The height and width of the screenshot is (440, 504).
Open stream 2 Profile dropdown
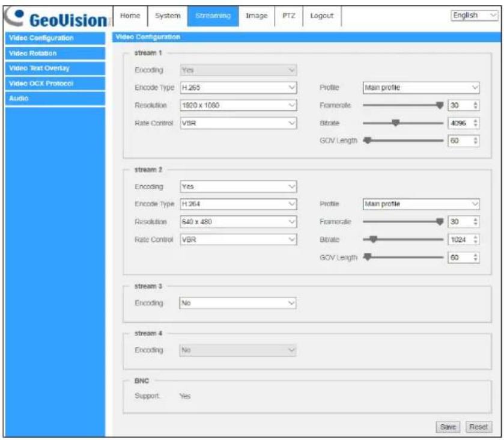coord(421,204)
